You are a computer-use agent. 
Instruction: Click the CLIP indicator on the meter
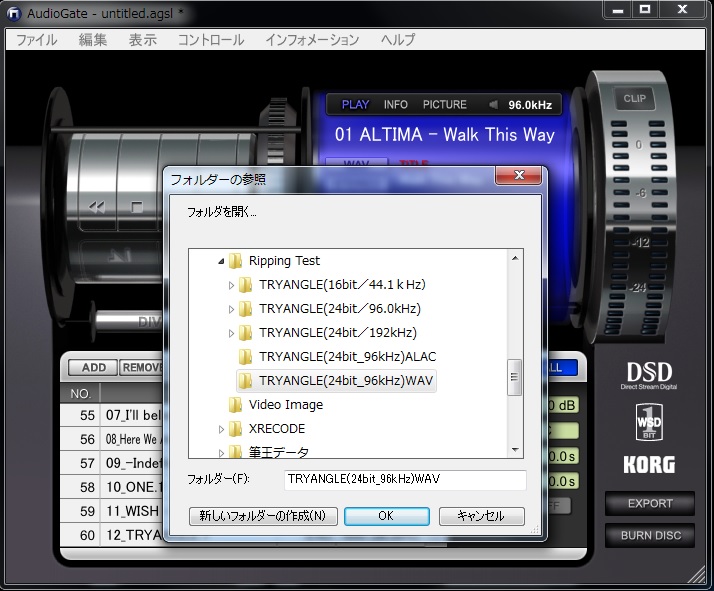pos(635,98)
